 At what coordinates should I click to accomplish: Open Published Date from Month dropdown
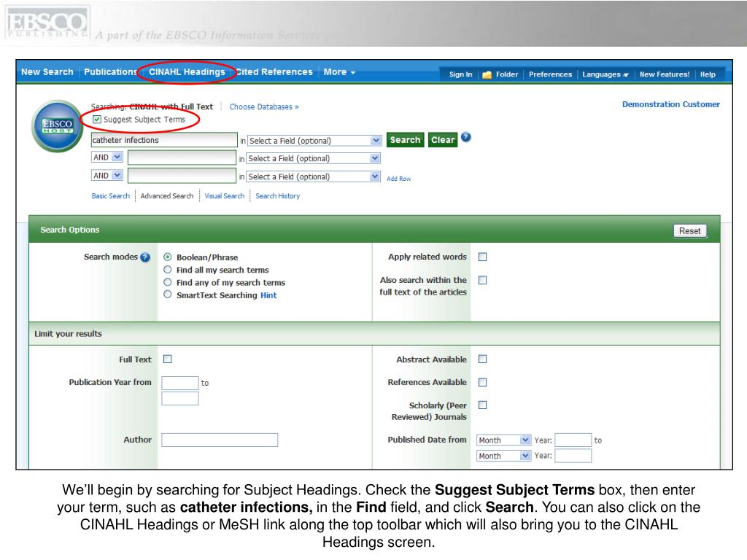(504, 440)
